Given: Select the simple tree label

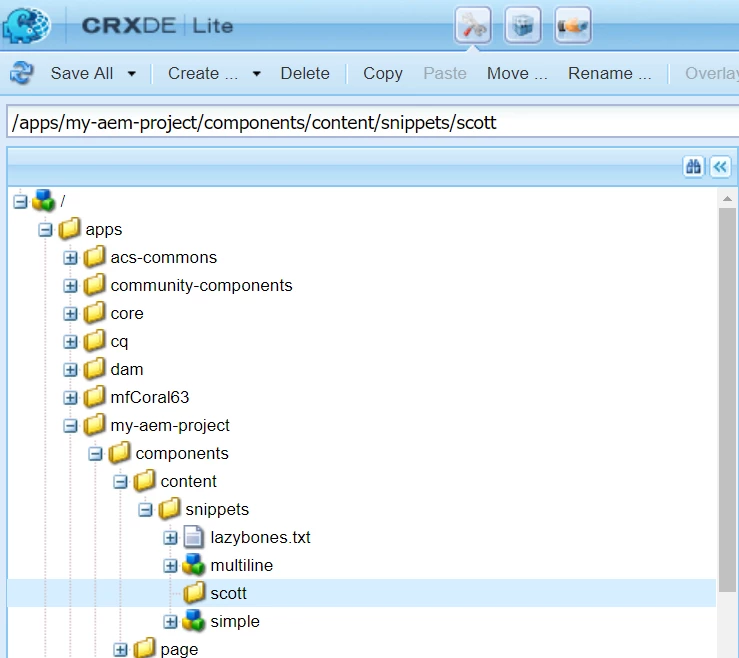Looking at the screenshot, I should (x=235, y=621).
